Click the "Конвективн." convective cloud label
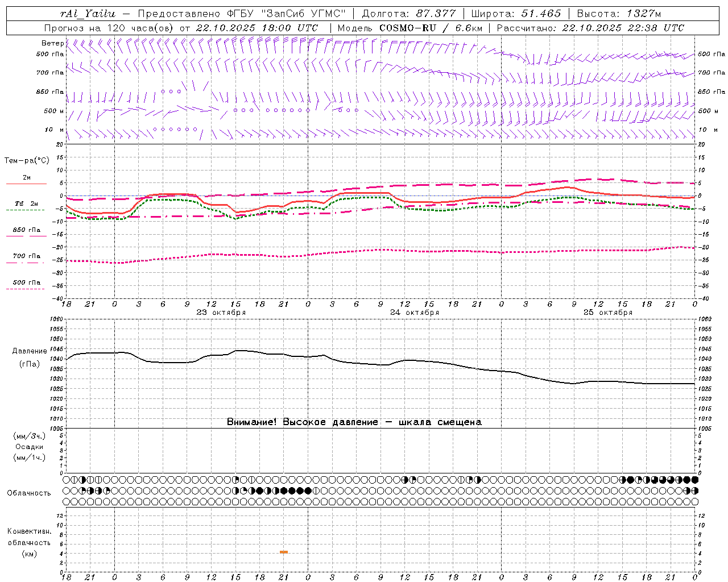 (30, 531)
